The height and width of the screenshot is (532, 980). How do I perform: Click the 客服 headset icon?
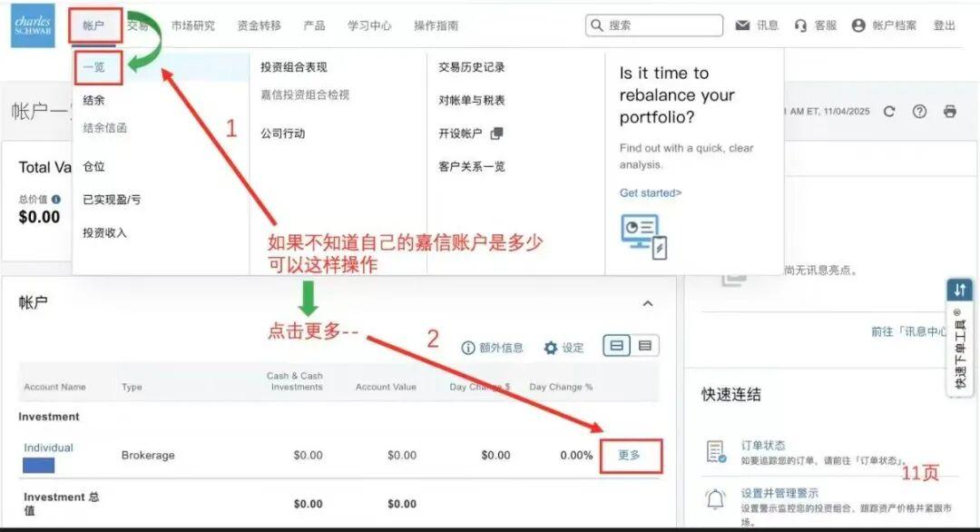click(x=800, y=25)
